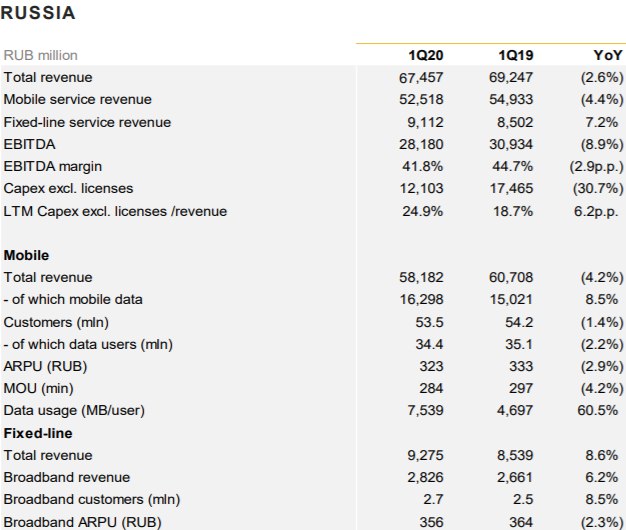The width and height of the screenshot is (626, 530).
Task: Select 9,112 fixed-line service value
Action: click(425, 122)
